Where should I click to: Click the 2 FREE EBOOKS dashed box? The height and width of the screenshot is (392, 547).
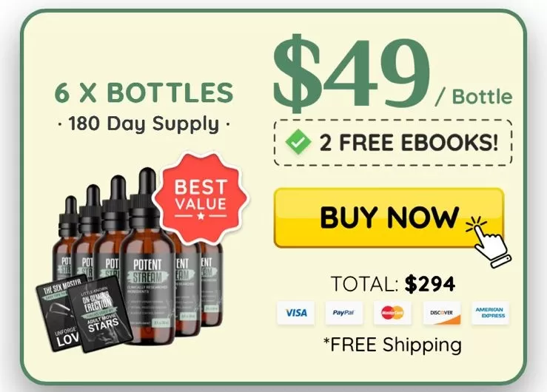tap(393, 143)
